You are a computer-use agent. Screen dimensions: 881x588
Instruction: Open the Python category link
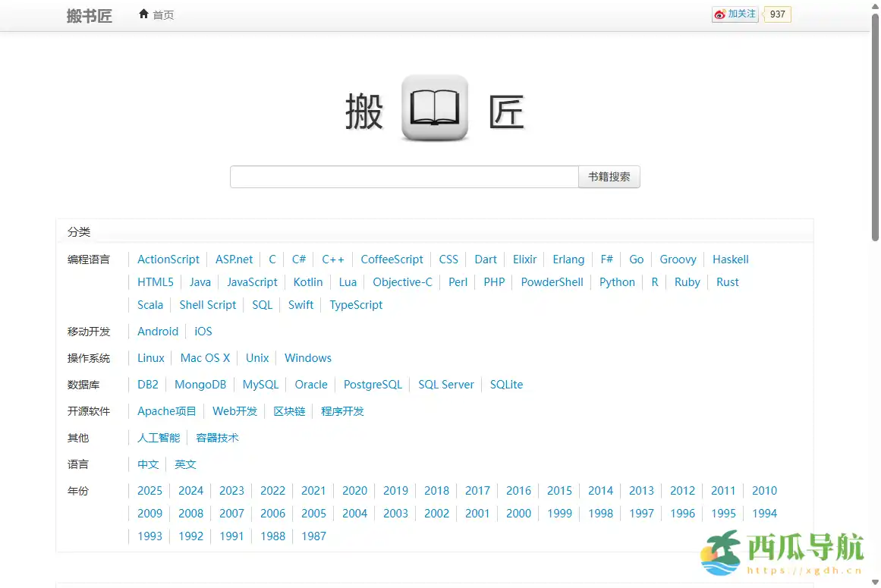[x=617, y=281]
